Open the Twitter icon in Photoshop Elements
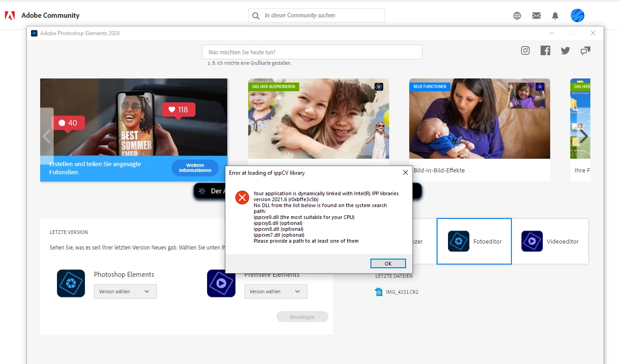Viewport: 620px width, 364px height. pos(565,51)
